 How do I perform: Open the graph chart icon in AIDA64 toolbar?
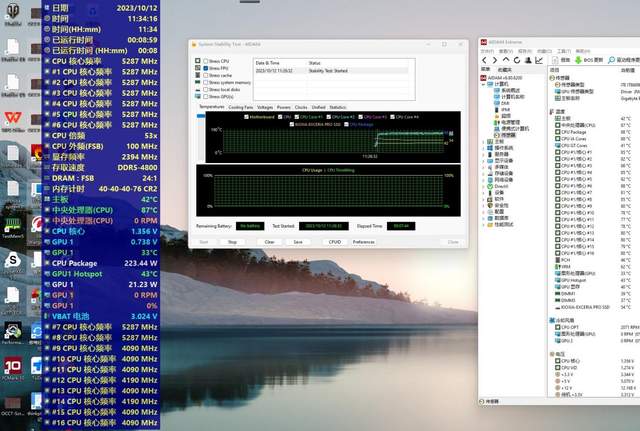click(539, 60)
